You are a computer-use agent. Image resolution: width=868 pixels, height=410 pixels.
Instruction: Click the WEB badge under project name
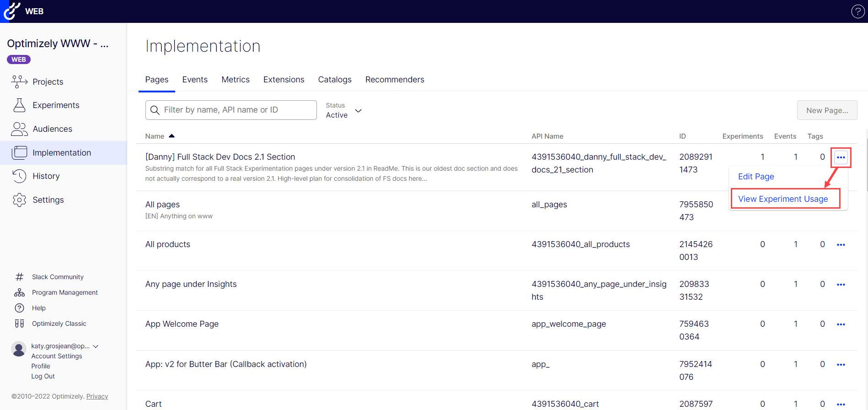tap(19, 59)
